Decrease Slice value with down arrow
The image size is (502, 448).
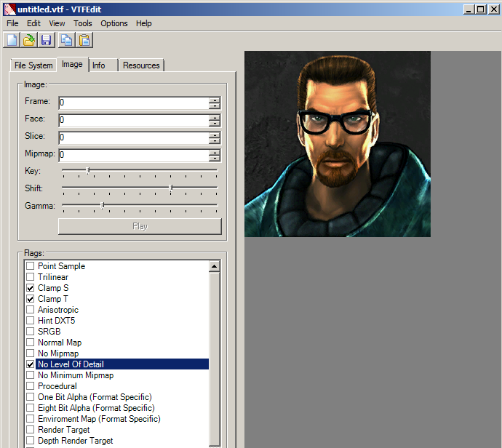[215, 141]
